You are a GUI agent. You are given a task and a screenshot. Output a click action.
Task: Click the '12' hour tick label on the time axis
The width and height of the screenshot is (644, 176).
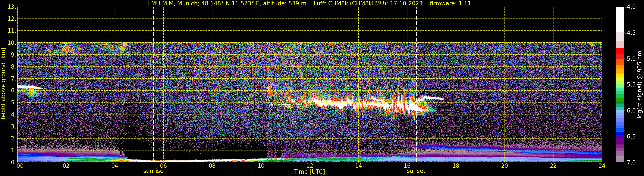click(310, 166)
